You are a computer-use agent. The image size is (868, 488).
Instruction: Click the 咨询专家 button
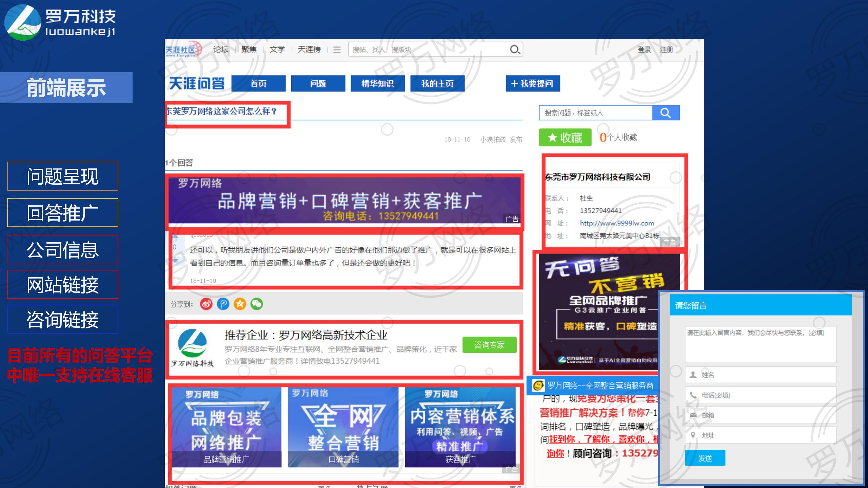(489, 345)
